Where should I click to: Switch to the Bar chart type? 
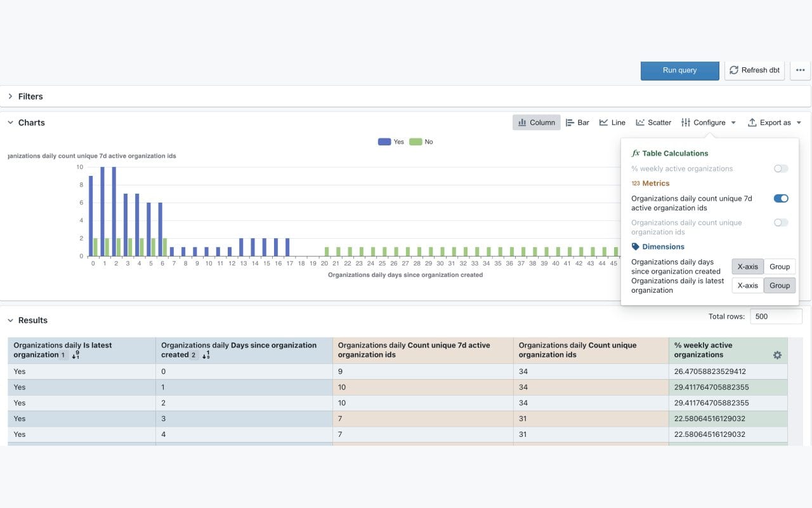577,122
